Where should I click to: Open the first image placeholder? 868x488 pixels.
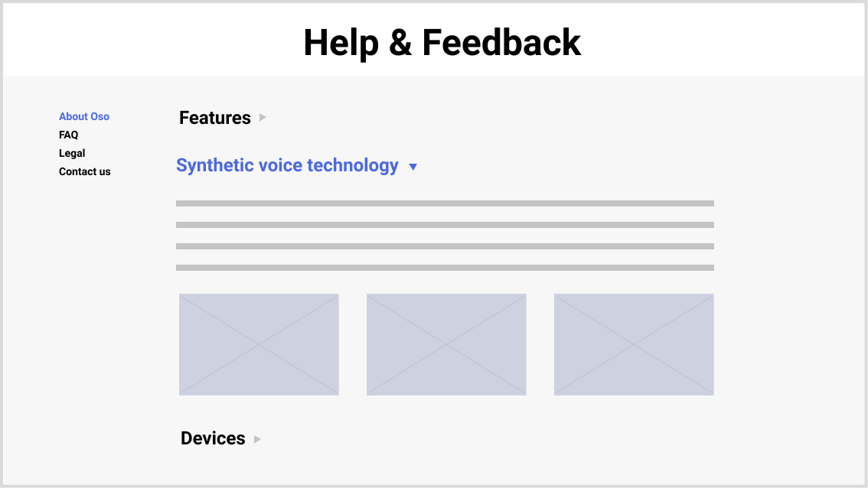pyautogui.click(x=259, y=344)
